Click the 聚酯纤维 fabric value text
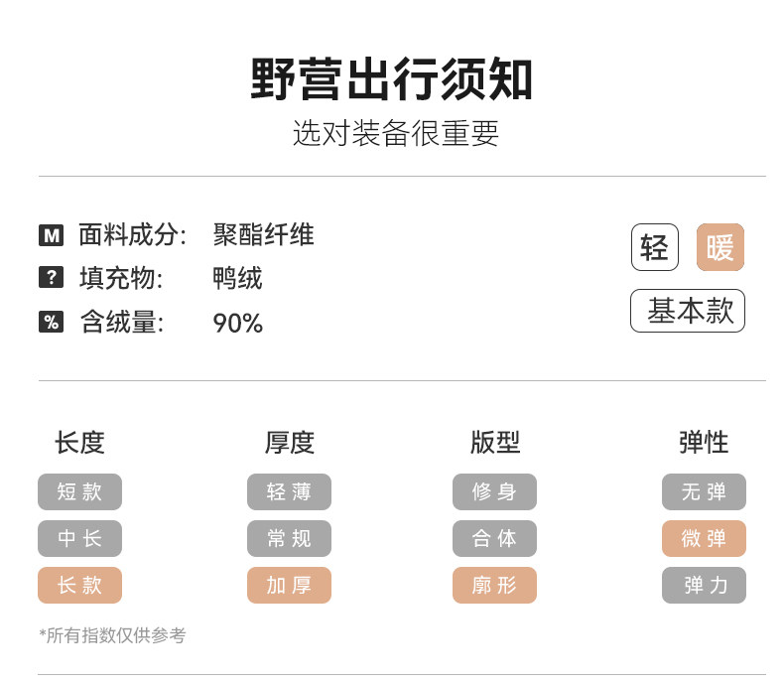The width and height of the screenshot is (784, 685). click(x=263, y=235)
